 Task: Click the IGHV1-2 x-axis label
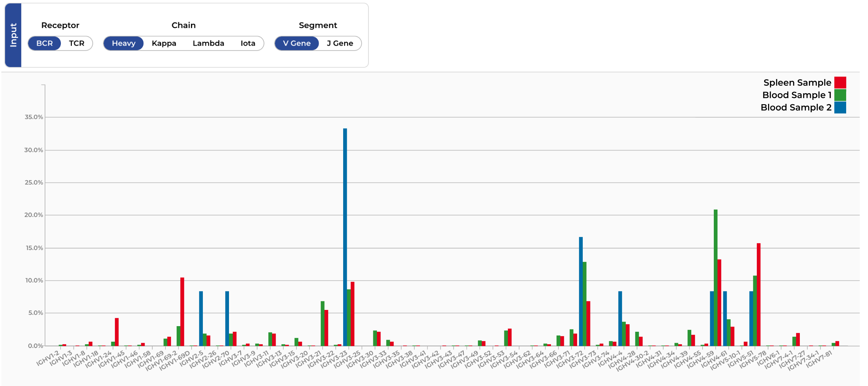coord(48,358)
